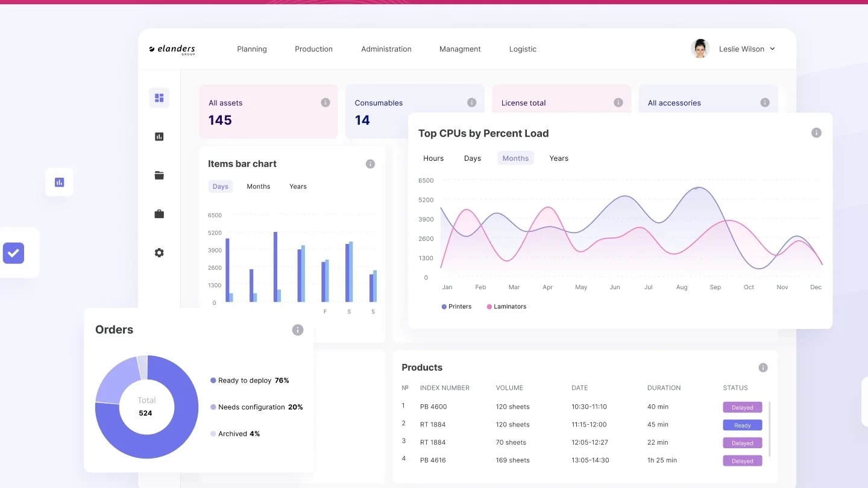This screenshot has height=488, width=868.
Task: Click the STATUS column header
Action: (735, 388)
